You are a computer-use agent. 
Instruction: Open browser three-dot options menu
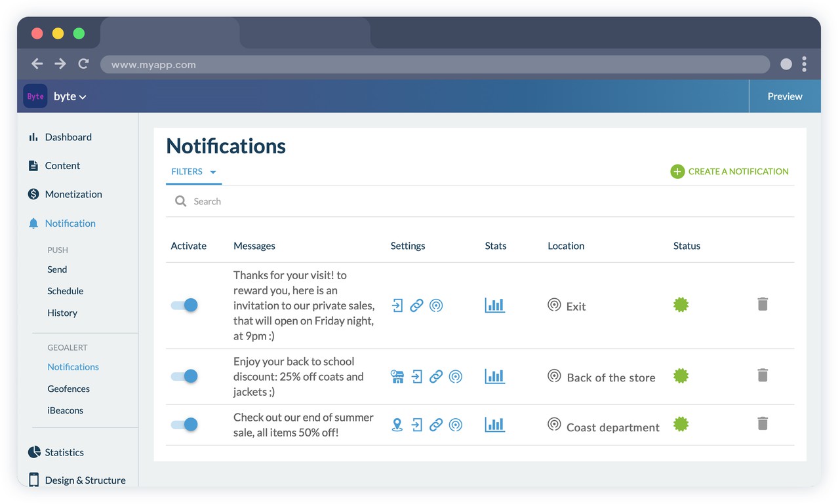[x=804, y=64]
